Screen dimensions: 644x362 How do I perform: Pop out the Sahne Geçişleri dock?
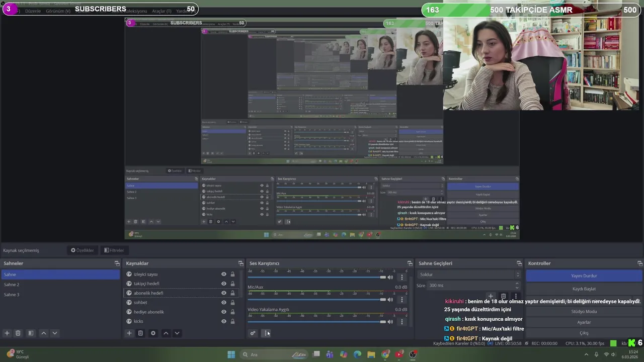[519, 263]
